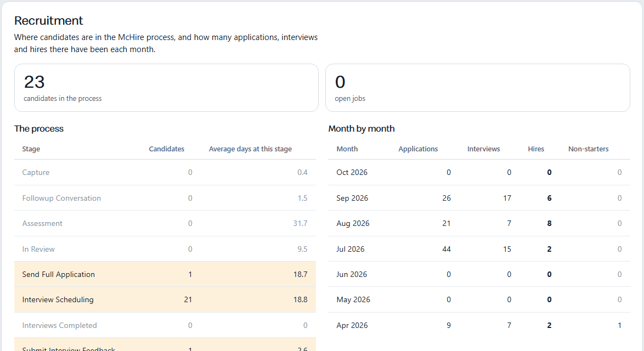Viewport: 644px width, 351px height.
Task: Select the "Jun 2026" month label
Action: [x=352, y=274]
